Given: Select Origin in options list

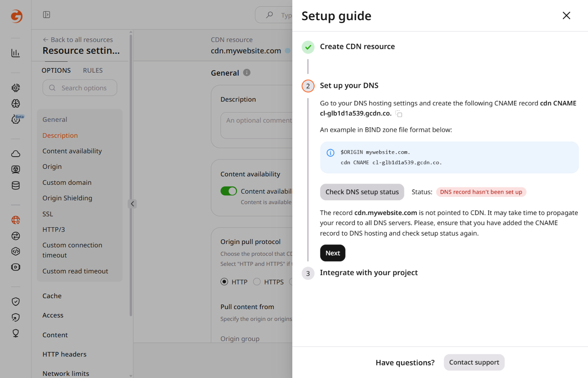Looking at the screenshot, I should click(52, 166).
